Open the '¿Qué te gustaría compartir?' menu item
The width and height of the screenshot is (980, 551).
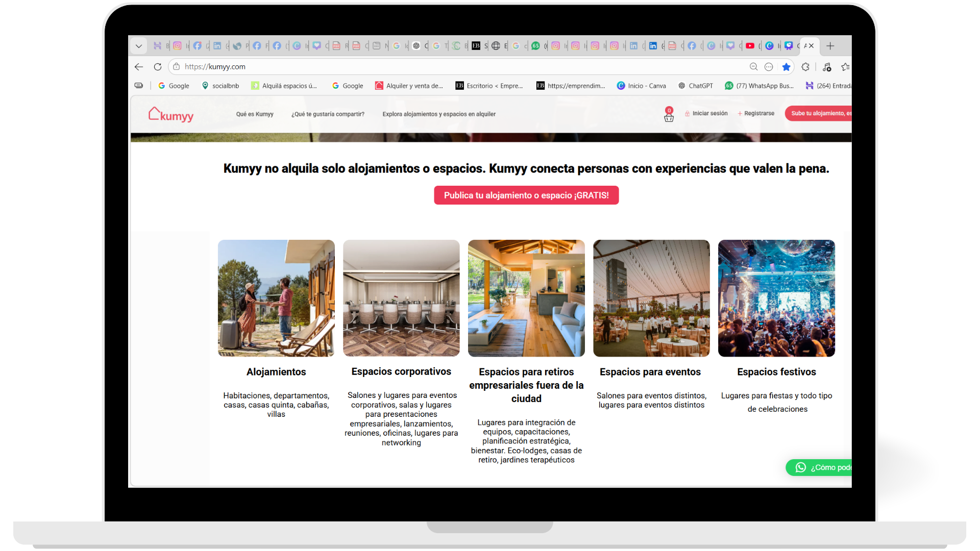point(328,114)
